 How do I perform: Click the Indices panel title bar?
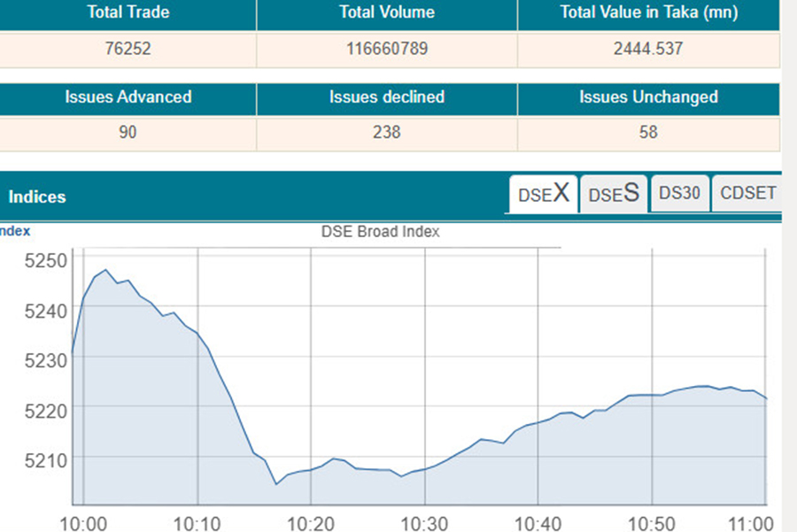(37, 197)
